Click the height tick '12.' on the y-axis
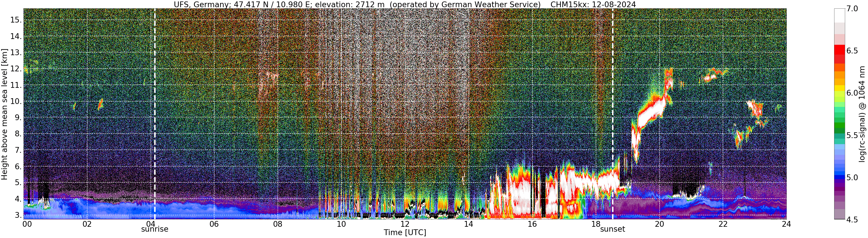868x238 pixels. [16, 69]
